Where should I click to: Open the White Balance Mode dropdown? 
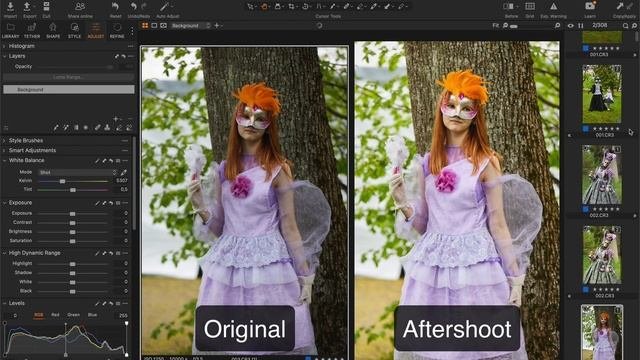tap(78, 172)
